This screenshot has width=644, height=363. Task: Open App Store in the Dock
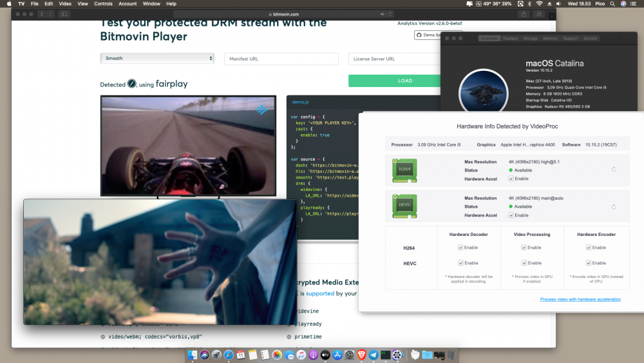337,355
